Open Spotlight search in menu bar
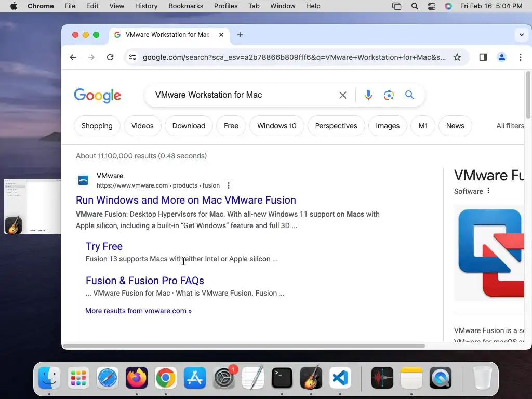 pos(414,6)
